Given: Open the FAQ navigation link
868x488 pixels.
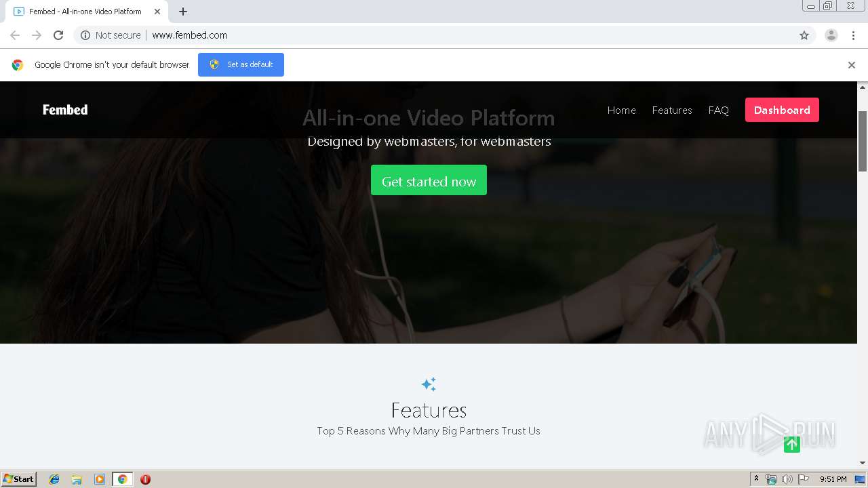Looking at the screenshot, I should click(x=718, y=110).
